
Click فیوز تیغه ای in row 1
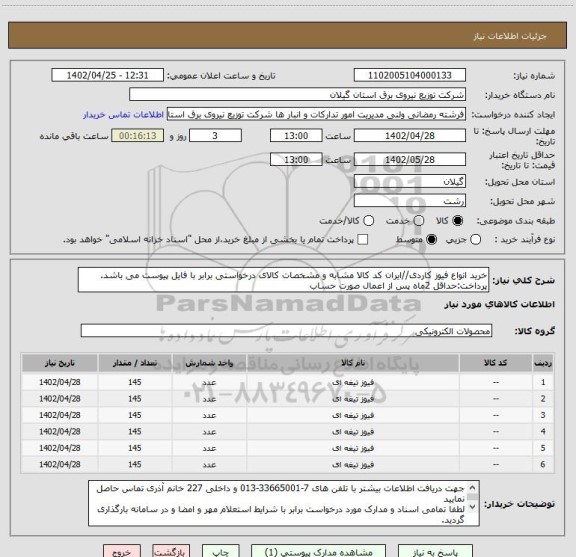(x=353, y=382)
